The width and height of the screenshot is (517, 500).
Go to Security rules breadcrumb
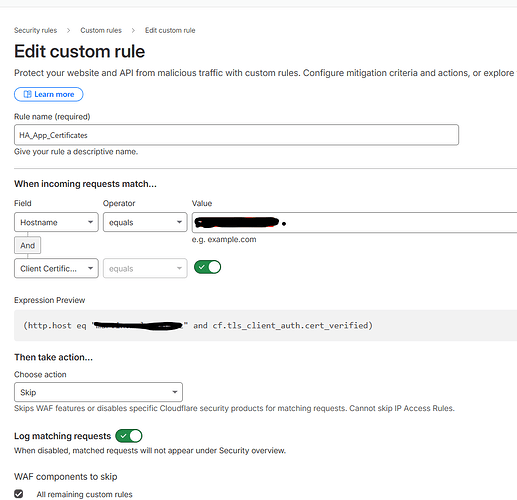pos(35,30)
